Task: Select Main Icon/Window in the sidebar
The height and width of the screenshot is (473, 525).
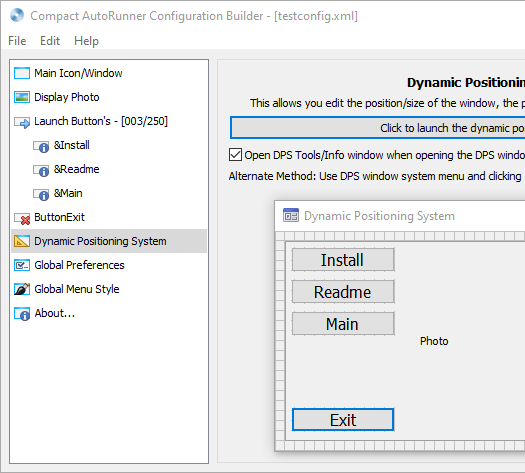Action: coord(109,73)
